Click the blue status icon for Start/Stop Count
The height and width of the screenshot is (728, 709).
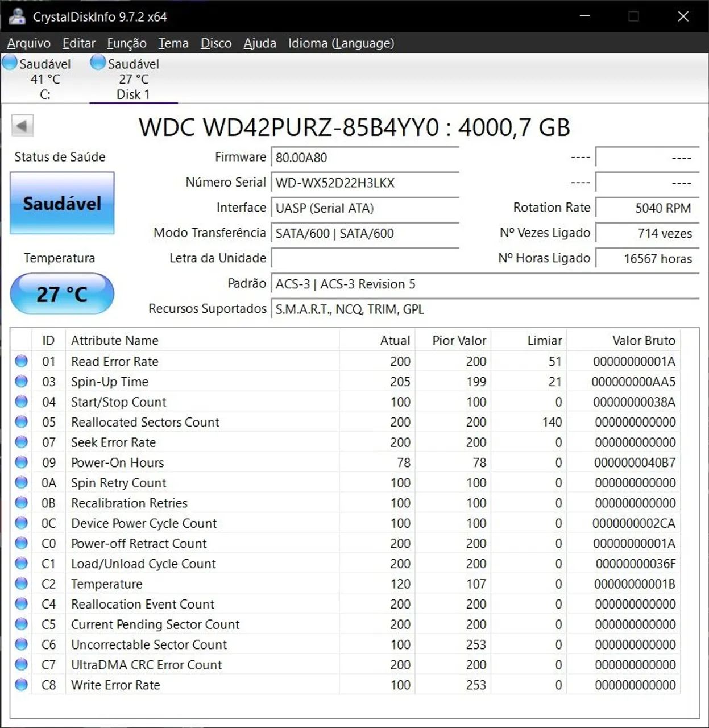click(x=22, y=402)
